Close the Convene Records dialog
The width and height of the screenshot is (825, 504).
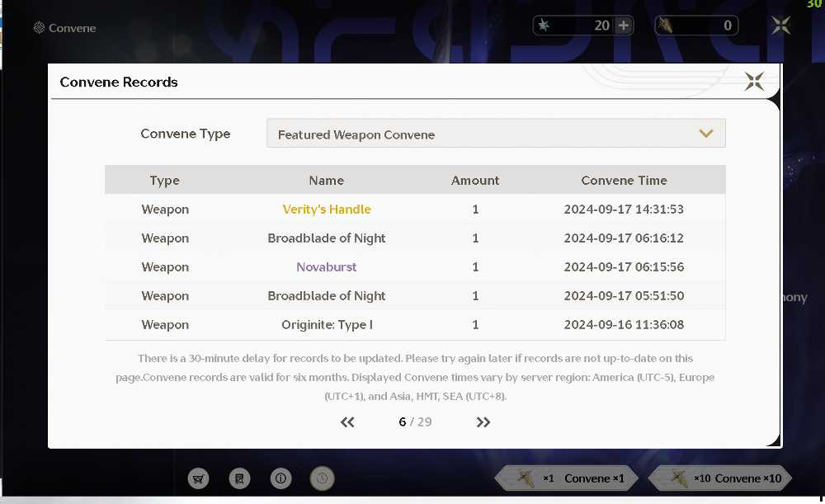pyautogui.click(x=754, y=82)
